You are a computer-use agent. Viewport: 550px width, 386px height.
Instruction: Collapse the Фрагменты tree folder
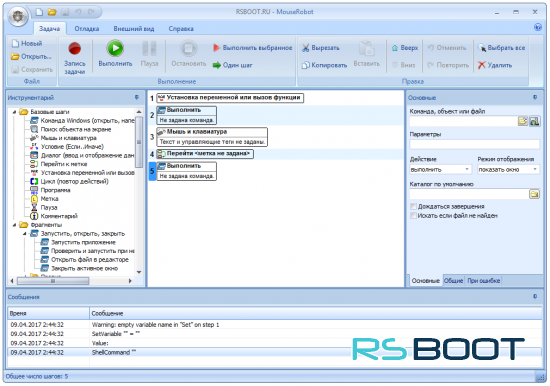pos(14,225)
